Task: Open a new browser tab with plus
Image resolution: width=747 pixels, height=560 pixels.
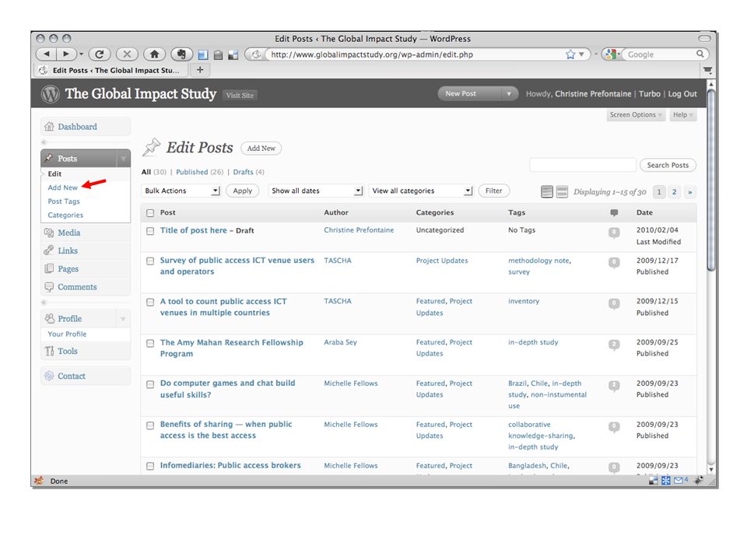Action: (200, 70)
